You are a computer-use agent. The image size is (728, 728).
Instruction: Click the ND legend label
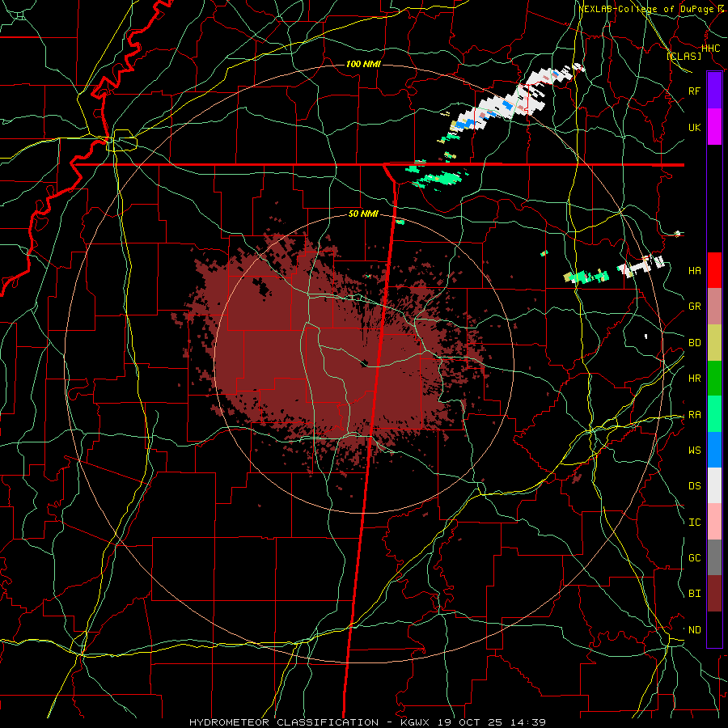click(695, 630)
